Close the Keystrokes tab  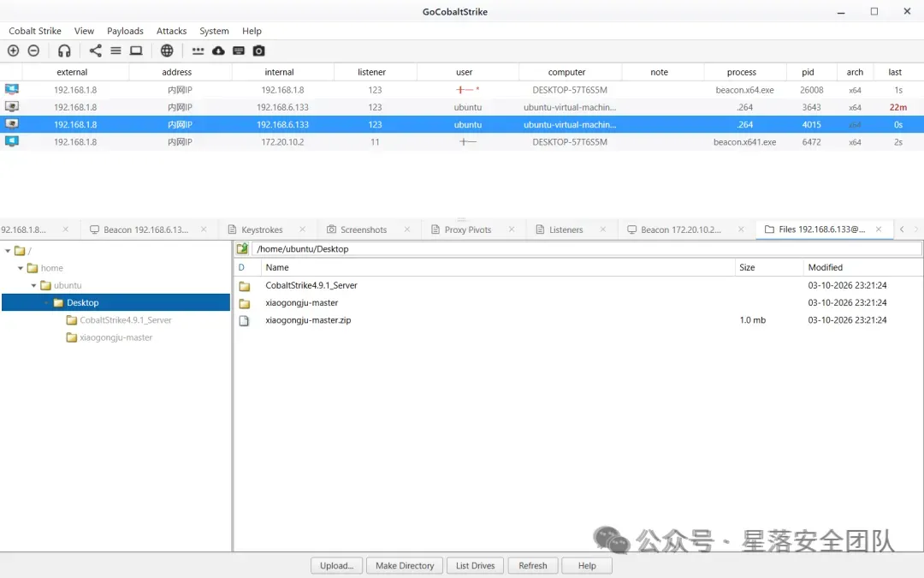tap(302, 229)
